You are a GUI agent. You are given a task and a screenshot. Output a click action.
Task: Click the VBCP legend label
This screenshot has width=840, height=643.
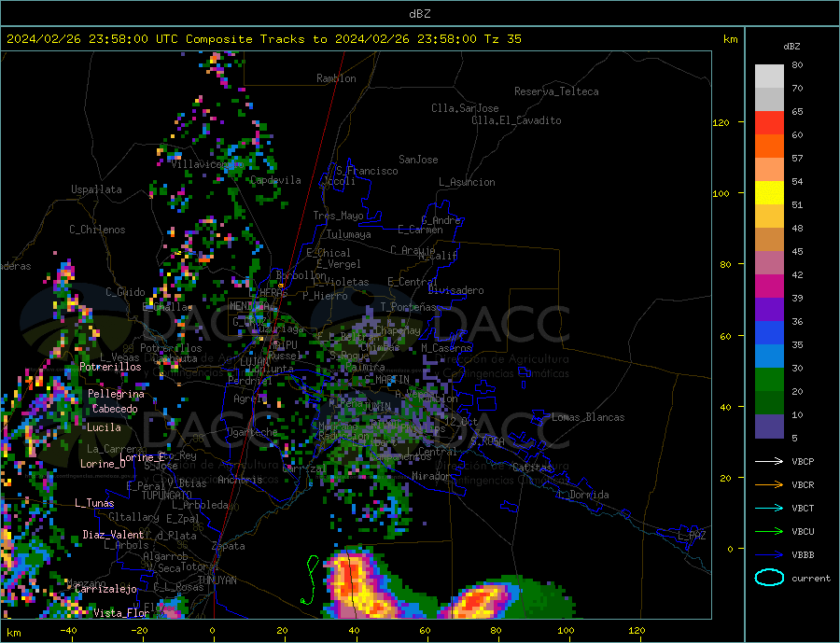803,461
